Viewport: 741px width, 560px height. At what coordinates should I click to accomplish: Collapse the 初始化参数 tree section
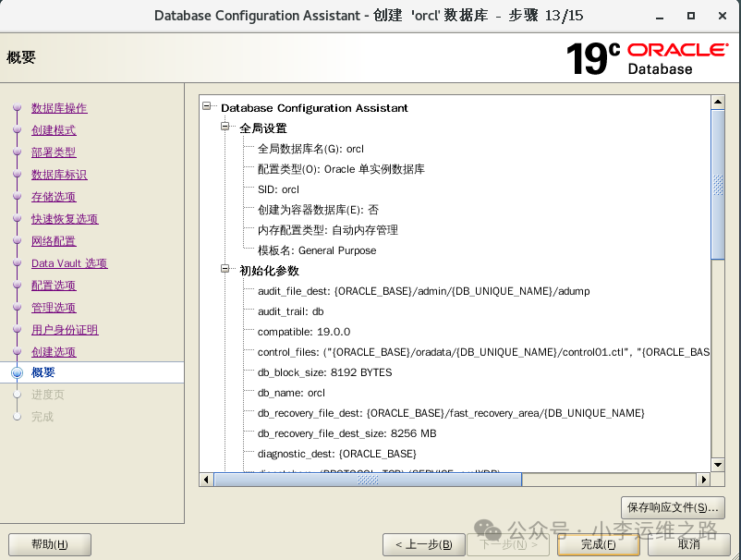click(225, 269)
